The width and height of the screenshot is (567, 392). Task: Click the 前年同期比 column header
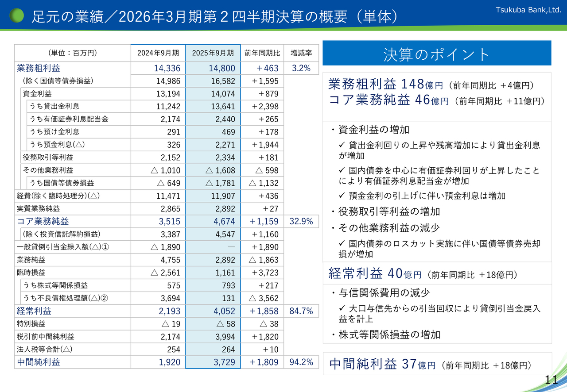262,53
